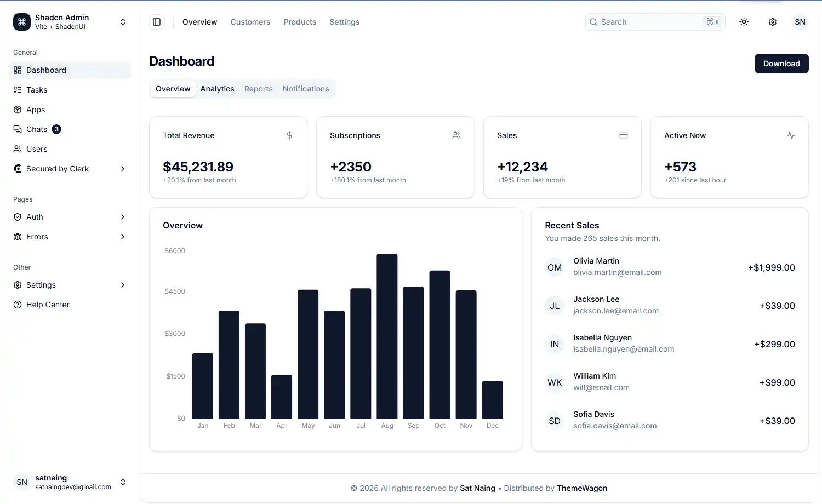Viewport: 822px width, 504px height.
Task: Click the Dec bar in Overview chart
Action: 493,399
